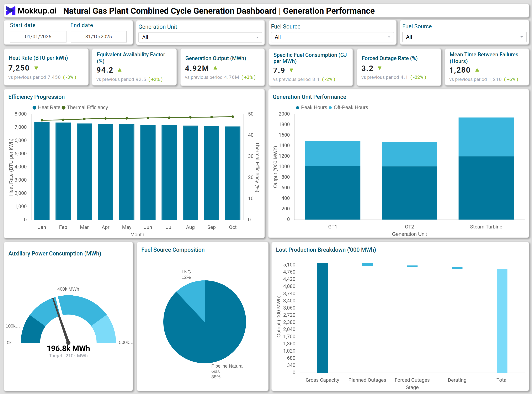Click the Planned Outages axis label

click(x=367, y=380)
